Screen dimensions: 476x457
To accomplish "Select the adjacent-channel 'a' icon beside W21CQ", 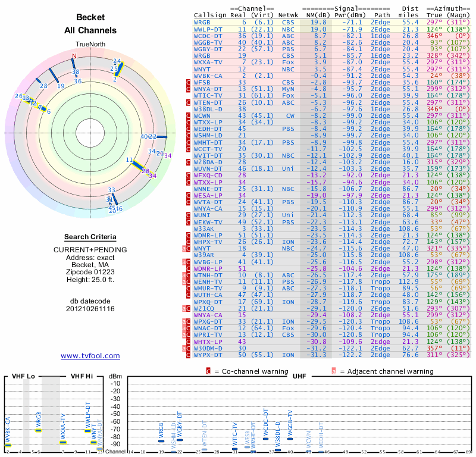I will click(x=185, y=308).
